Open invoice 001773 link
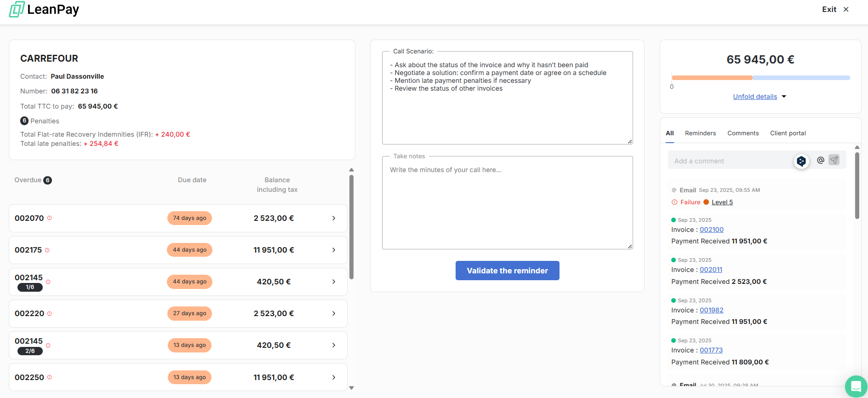Viewport: 868px width, 398px height. 711,350
